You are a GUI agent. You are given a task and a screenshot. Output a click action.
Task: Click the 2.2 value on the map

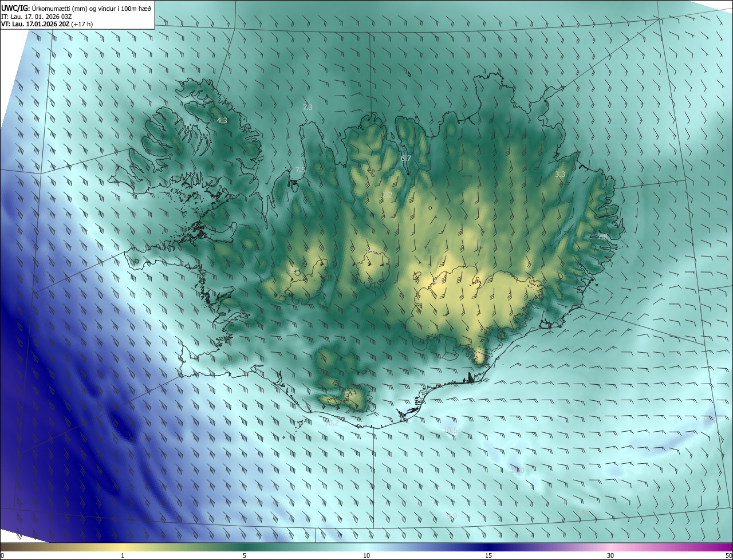(x=387, y=195)
